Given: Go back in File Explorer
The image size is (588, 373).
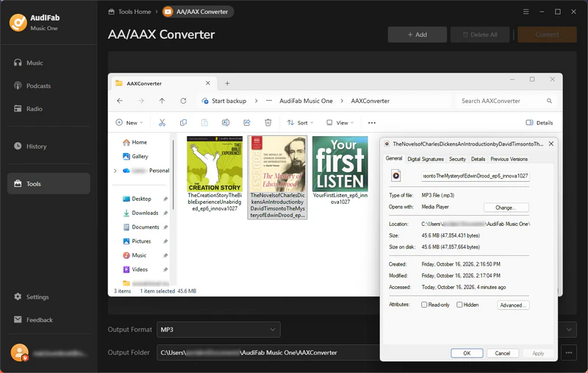Looking at the screenshot, I should pyautogui.click(x=120, y=101).
